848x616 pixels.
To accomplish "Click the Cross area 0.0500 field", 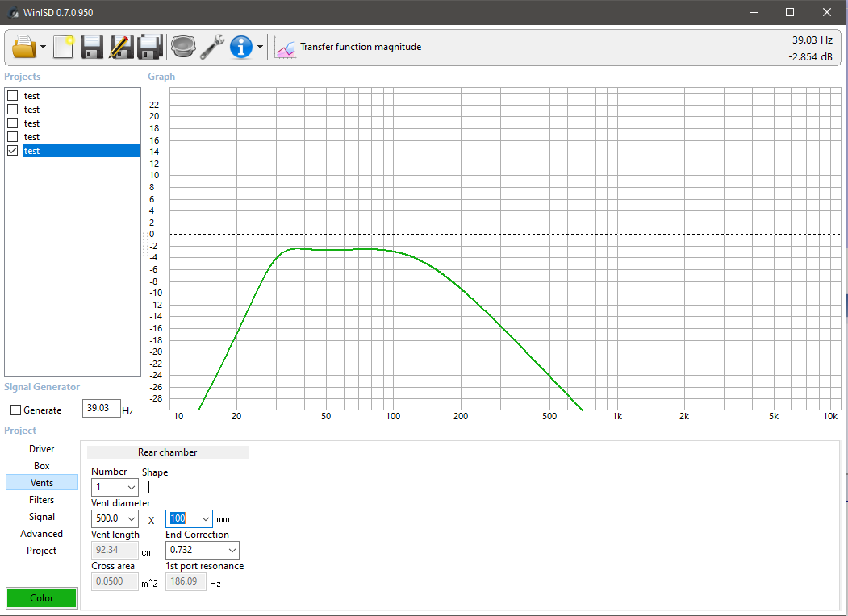I will 115,581.
